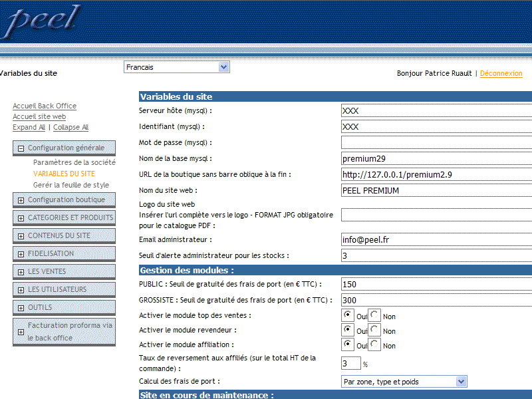Click the PUBLIC free shipping threshold field

[x=436, y=285]
